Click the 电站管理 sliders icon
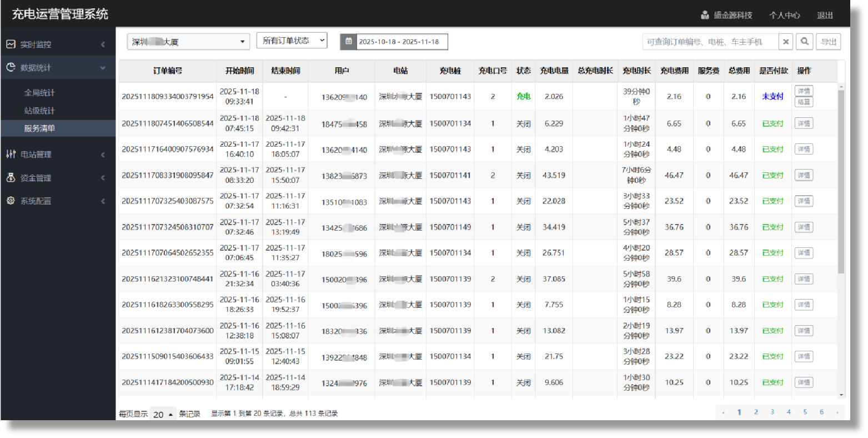The width and height of the screenshot is (868, 438). tap(11, 154)
